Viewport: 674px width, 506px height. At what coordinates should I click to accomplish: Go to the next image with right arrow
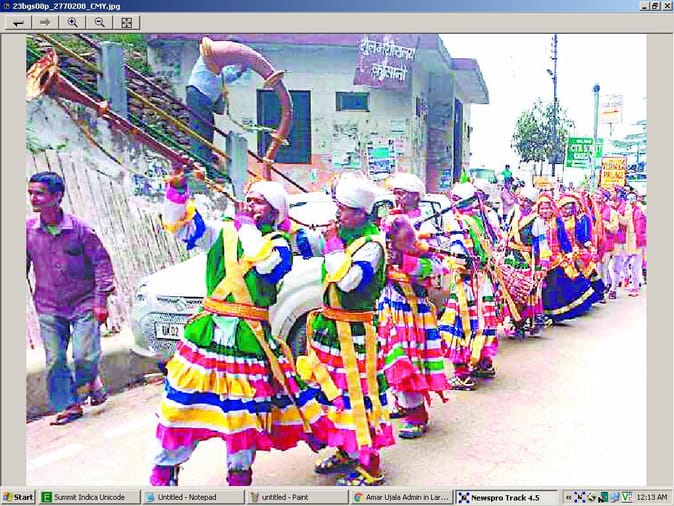pos(45,22)
